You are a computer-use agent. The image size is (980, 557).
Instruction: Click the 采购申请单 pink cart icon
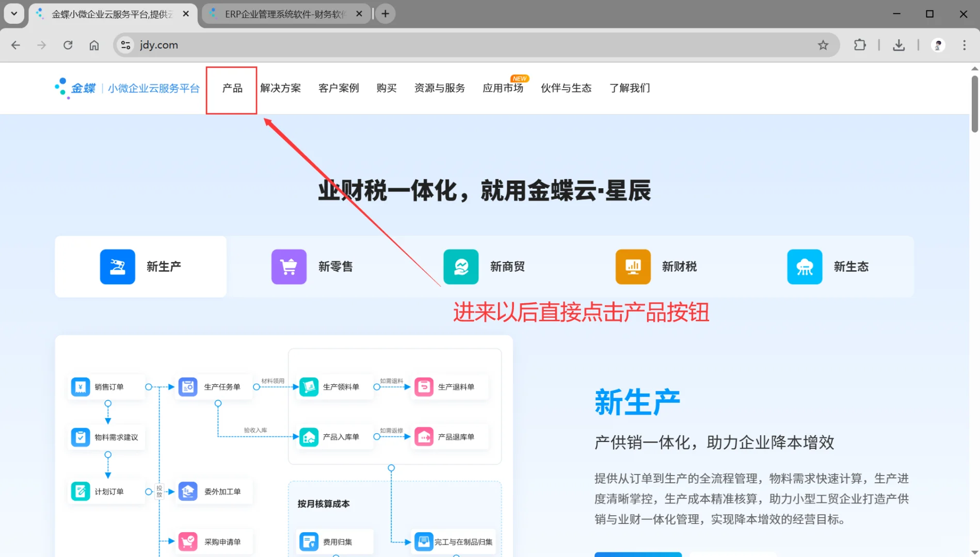(x=188, y=542)
